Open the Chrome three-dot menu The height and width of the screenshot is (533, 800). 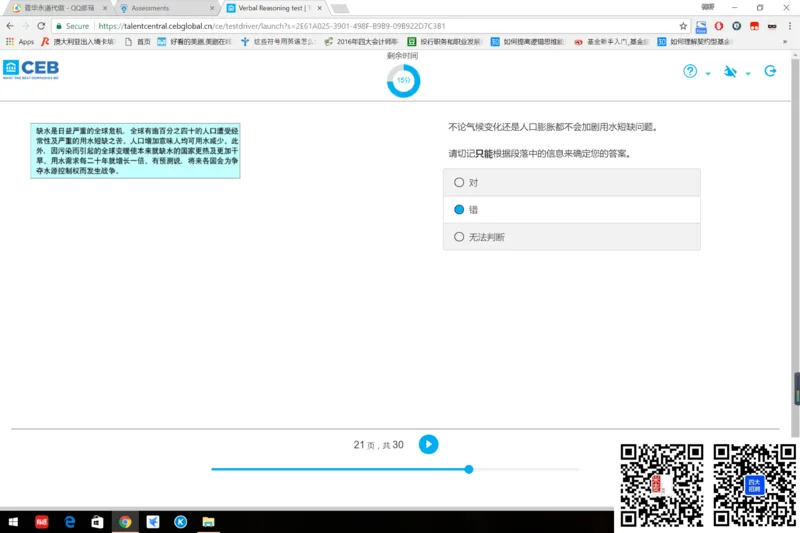(x=789, y=26)
